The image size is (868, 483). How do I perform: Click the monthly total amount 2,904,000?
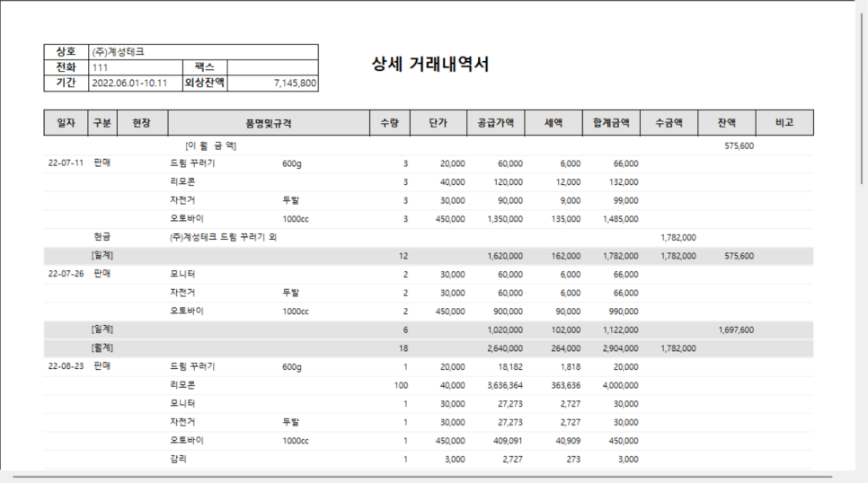pos(621,348)
